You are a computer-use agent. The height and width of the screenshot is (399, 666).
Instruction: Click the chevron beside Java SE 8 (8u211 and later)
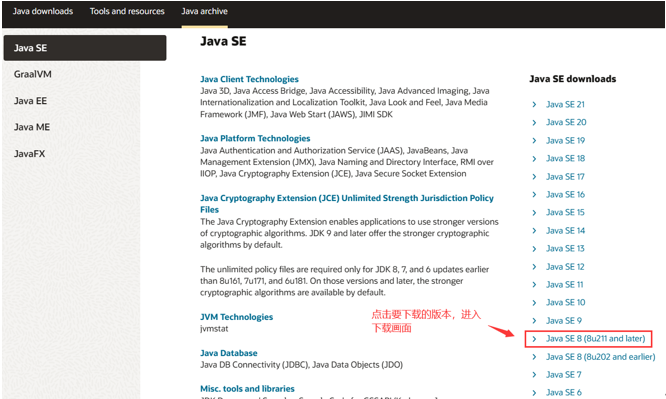(x=534, y=339)
